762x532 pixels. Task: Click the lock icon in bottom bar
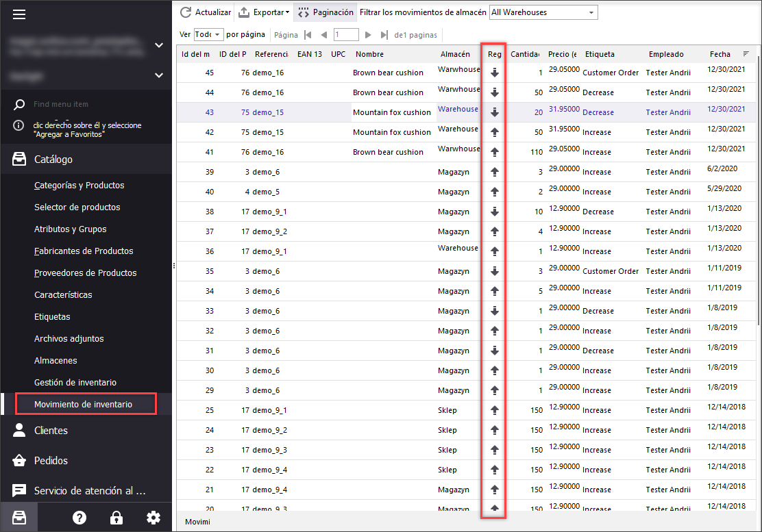(116, 518)
